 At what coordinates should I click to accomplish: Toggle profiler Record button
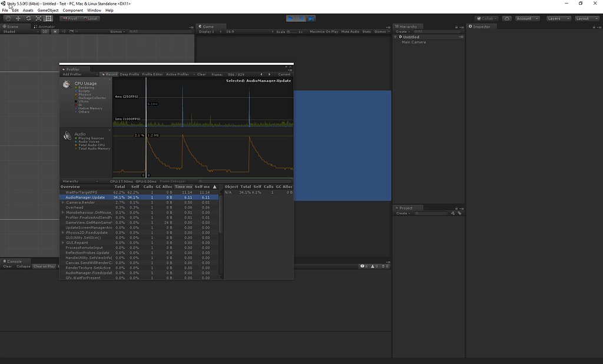pos(110,74)
